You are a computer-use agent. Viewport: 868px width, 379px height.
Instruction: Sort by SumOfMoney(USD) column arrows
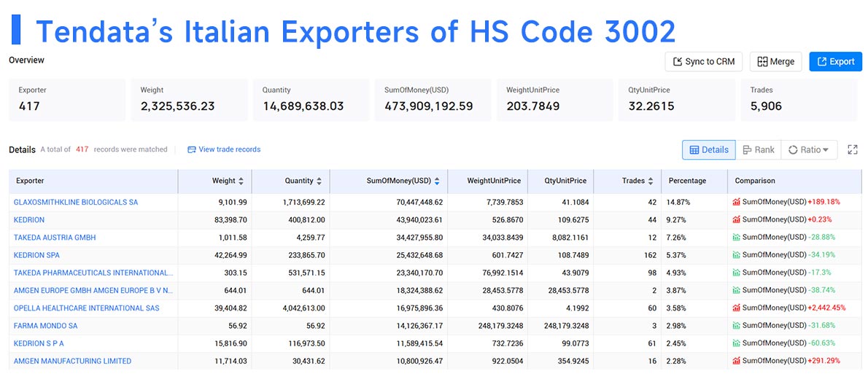pos(437,181)
